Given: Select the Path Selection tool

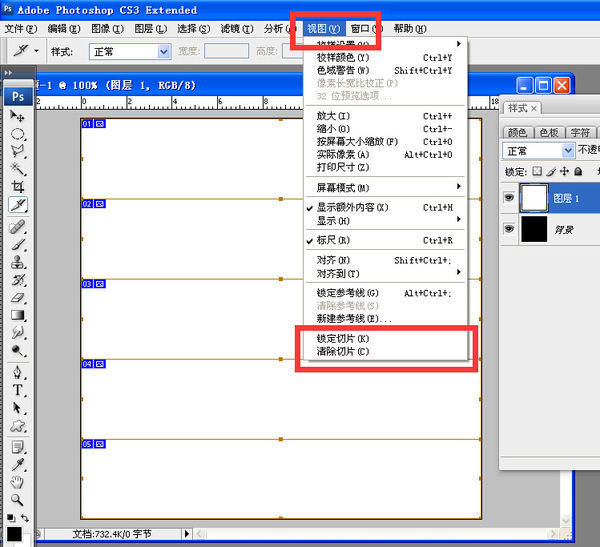Looking at the screenshot, I should [x=17, y=408].
